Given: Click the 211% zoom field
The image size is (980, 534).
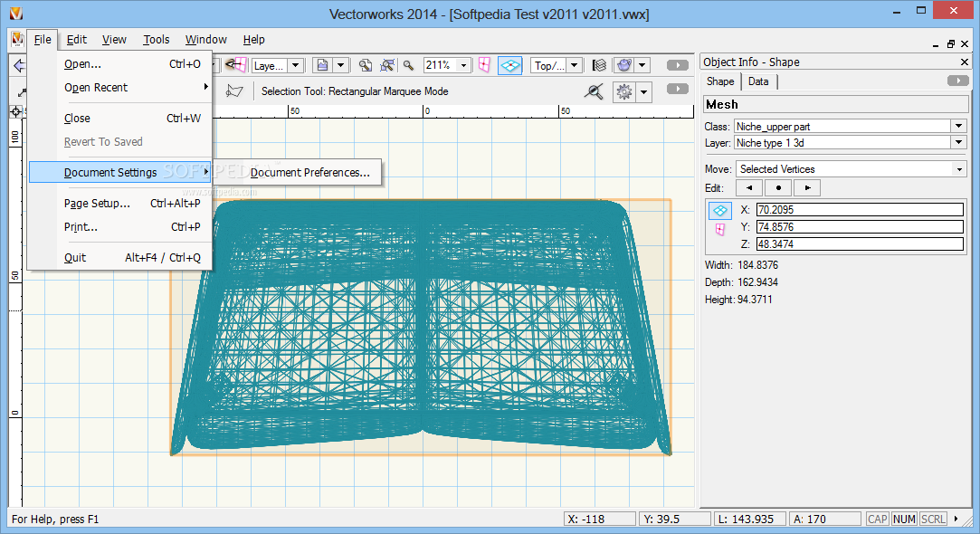Looking at the screenshot, I should tap(441, 65).
